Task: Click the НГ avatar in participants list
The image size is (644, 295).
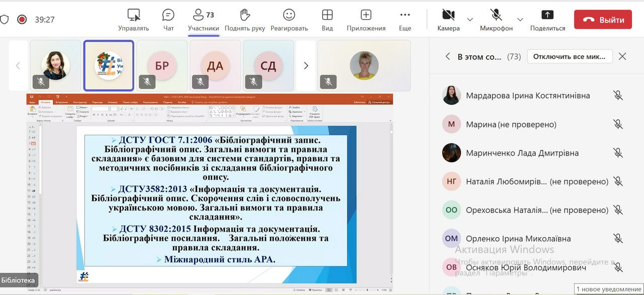Action: [x=451, y=182]
